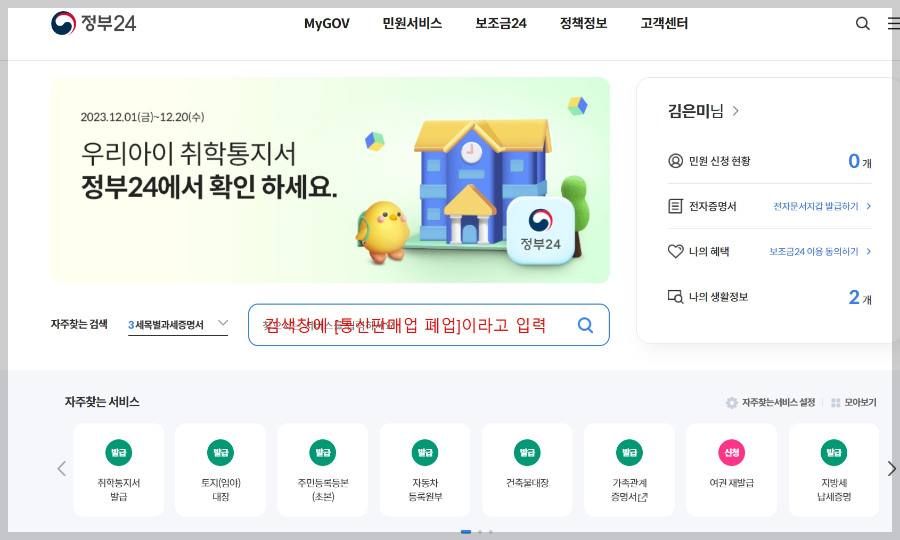Click the 나의 생활정보 icon
This screenshot has height=540, width=900.
coord(676,297)
